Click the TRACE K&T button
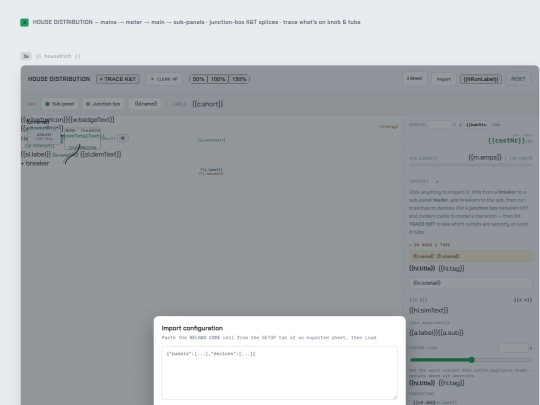Screen dimensions: 540x405 [118, 79]
